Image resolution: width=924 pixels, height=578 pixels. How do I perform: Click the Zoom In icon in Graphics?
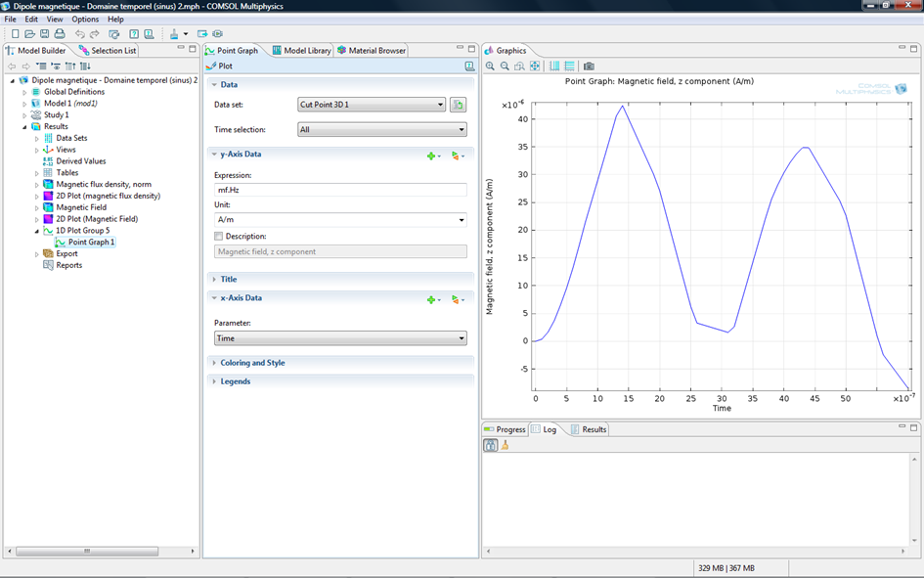tap(491, 67)
